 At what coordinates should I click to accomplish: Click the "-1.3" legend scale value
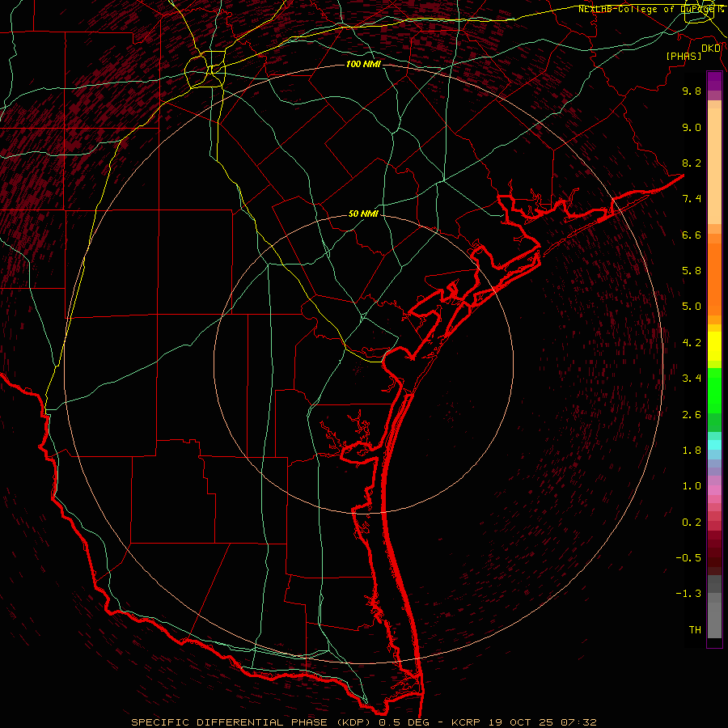tap(688, 594)
